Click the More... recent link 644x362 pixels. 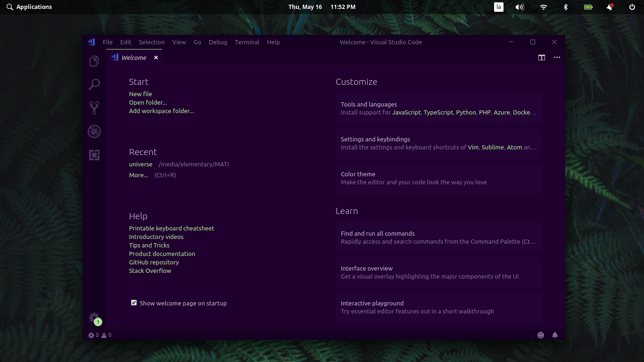coord(139,175)
